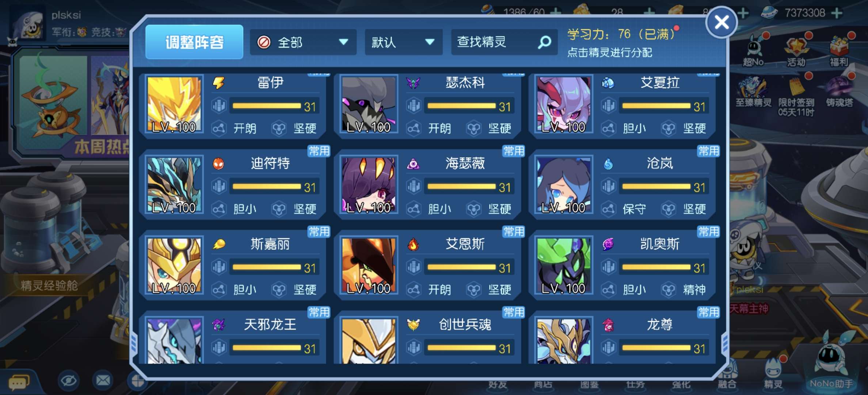This screenshot has height=395, width=868.
Task: Toggle 常用 tag on 凯奥斯
Action: [708, 232]
